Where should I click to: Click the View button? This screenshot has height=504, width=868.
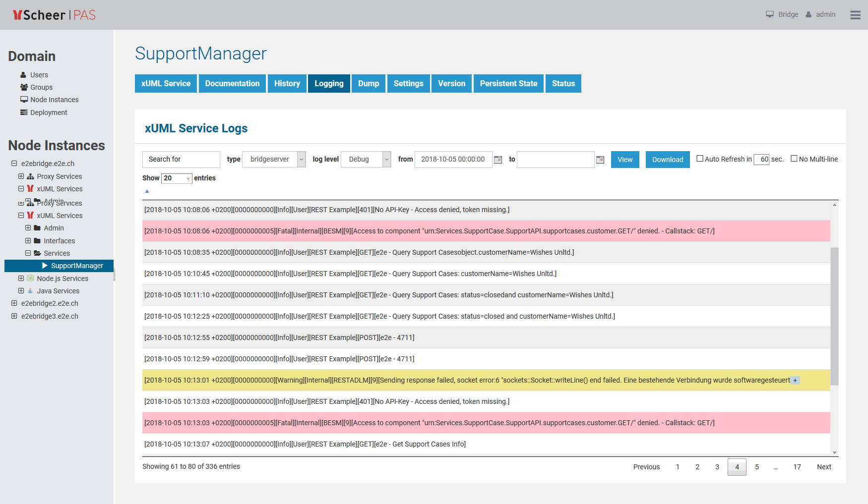click(625, 160)
